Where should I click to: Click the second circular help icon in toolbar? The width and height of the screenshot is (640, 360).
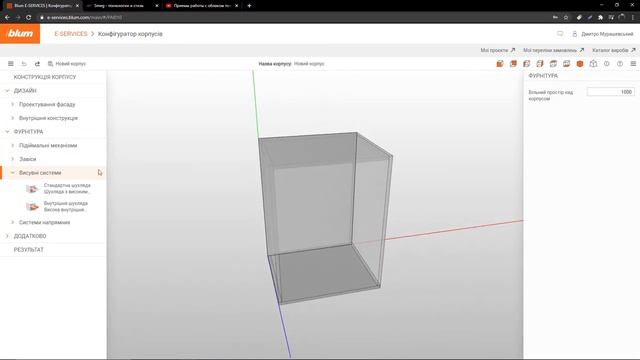620,64
